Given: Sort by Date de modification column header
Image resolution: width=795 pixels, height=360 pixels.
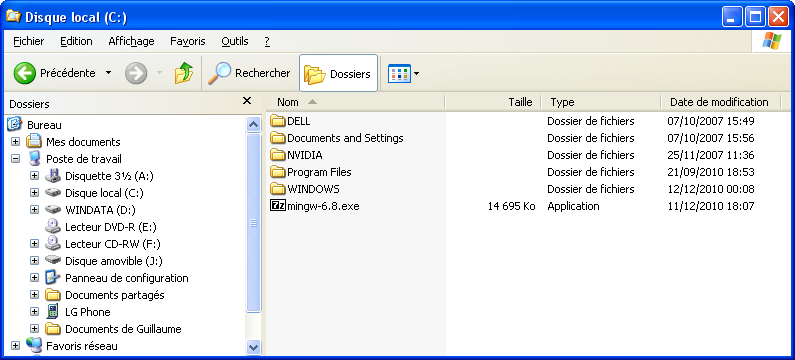Looking at the screenshot, I should pyautogui.click(x=721, y=102).
